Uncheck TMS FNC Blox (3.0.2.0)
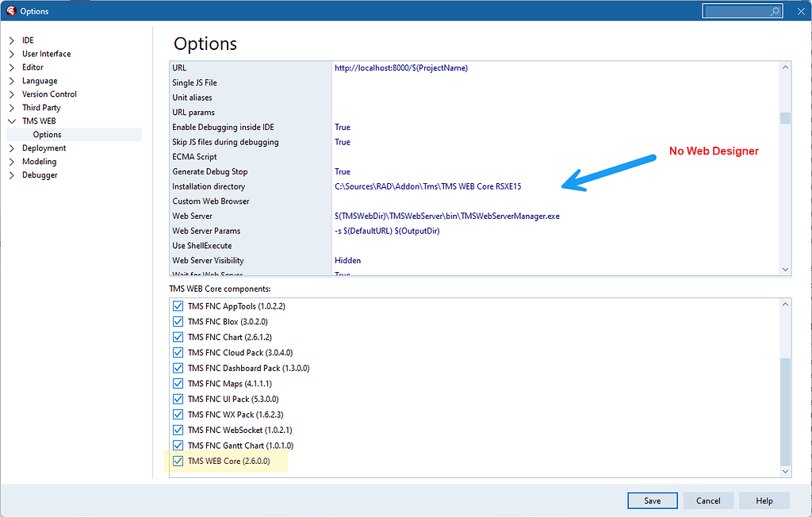The image size is (812, 517). tap(178, 321)
